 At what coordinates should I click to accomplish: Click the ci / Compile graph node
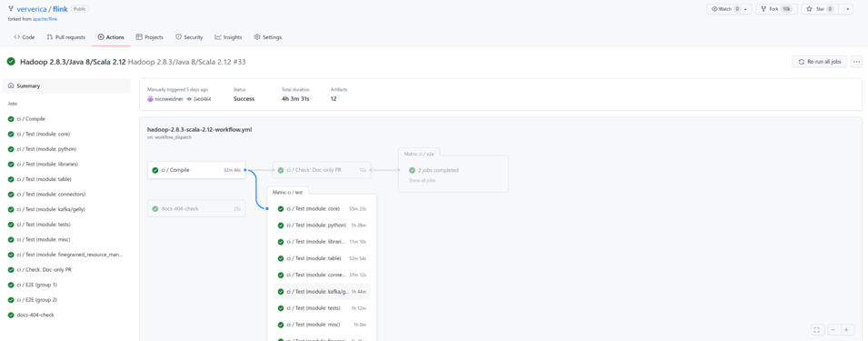(196, 170)
